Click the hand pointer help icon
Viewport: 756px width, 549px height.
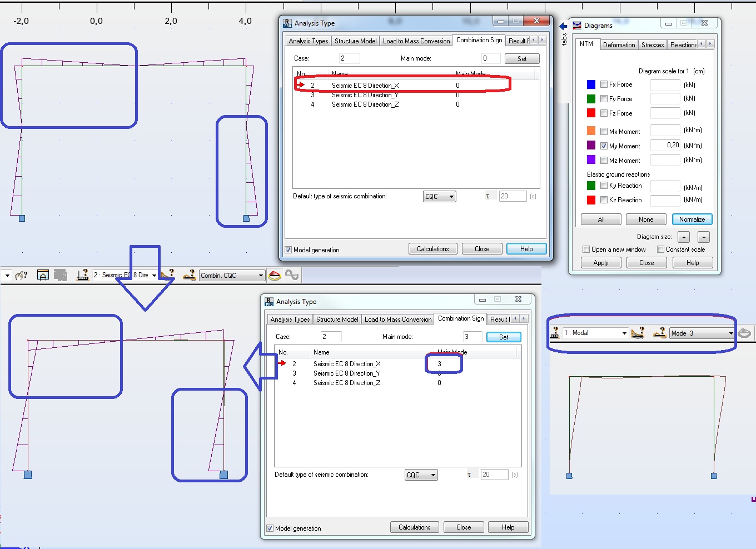[21, 274]
